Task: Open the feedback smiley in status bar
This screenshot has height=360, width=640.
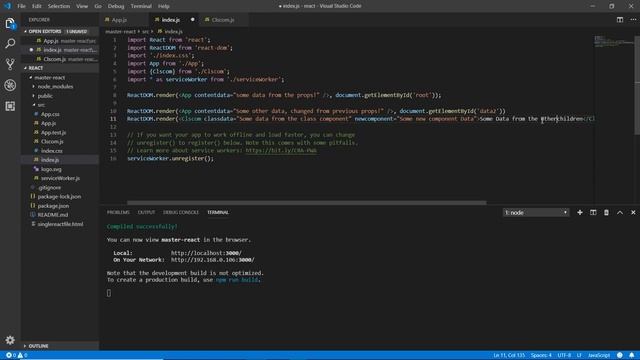Action: [x=620, y=356]
